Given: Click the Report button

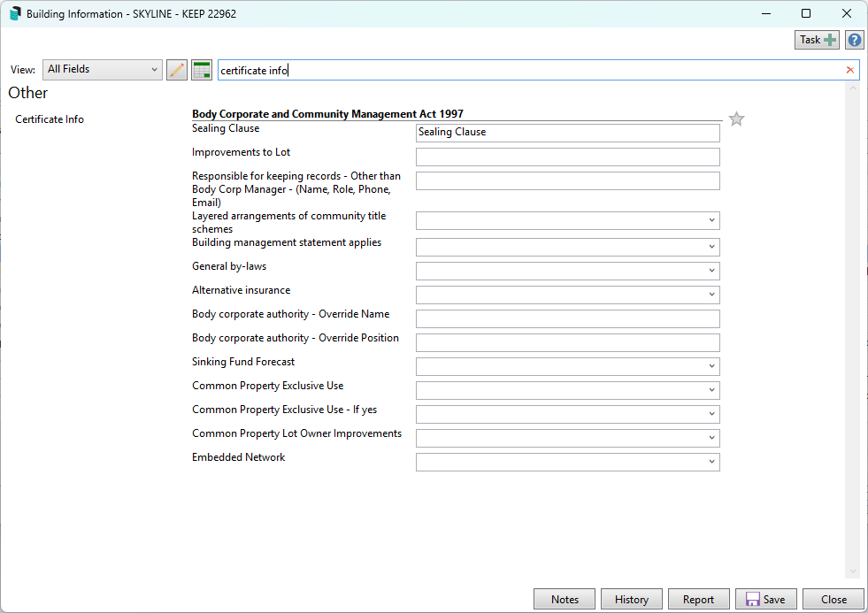Looking at the screenshot, I should 699,599.
